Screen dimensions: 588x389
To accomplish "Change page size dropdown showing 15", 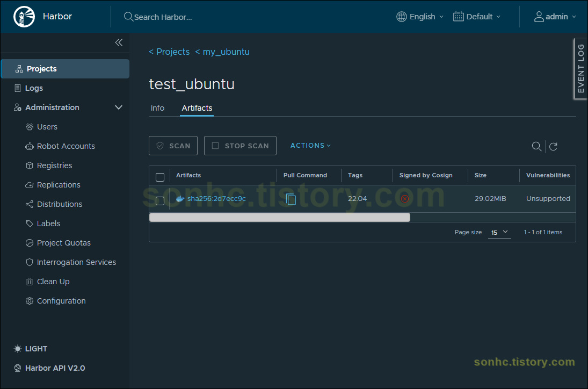I will point(499,232).
